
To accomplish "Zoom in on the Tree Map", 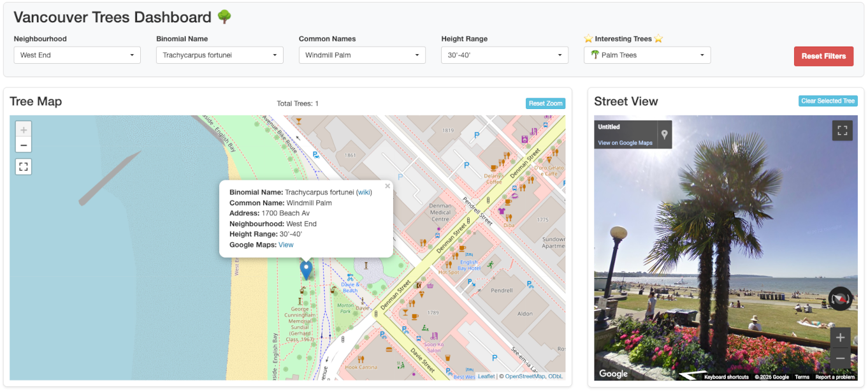I will tap(24, 129).
